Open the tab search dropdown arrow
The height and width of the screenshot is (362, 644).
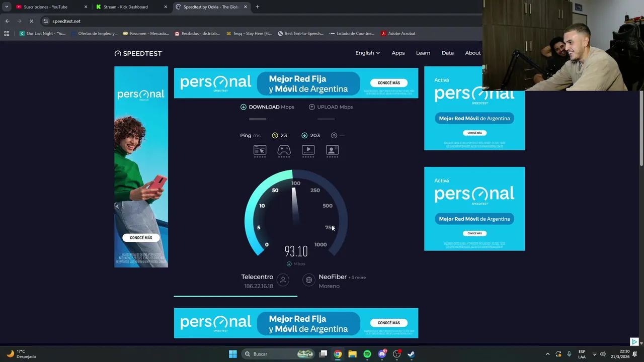pos(7,7)
